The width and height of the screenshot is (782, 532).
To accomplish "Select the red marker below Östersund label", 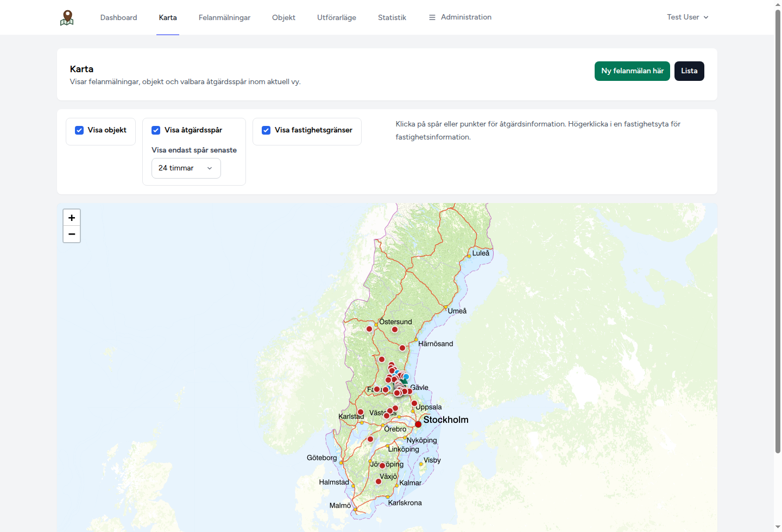I will click(395, 330).
